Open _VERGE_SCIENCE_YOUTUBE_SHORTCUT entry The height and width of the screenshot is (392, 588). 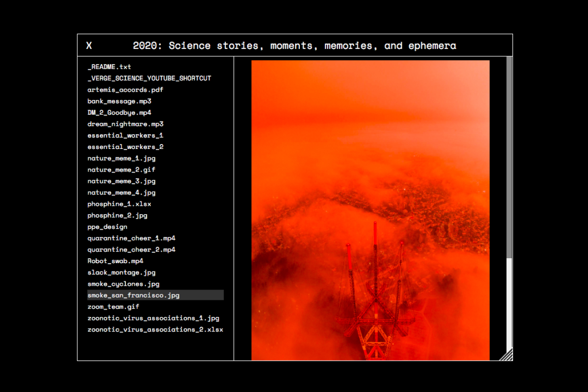point(149,78)
